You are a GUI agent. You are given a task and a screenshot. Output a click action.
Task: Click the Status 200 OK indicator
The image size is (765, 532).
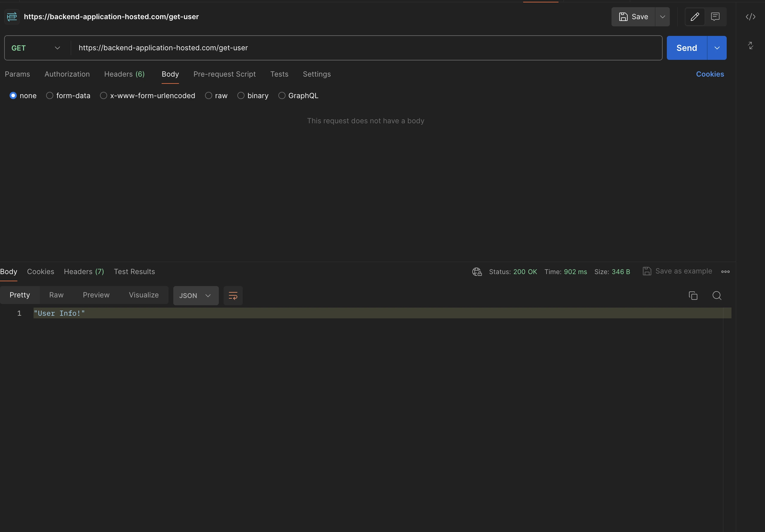pyautogui.click(x=513, y=272)
